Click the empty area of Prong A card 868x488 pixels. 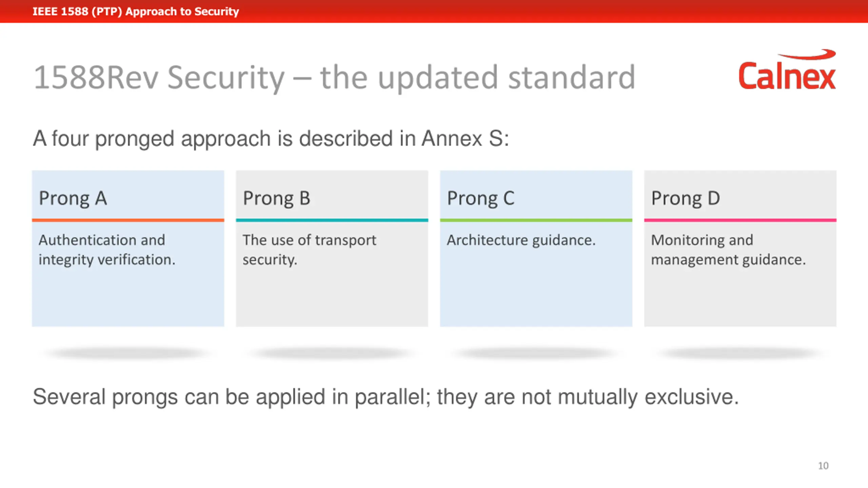[128, 298]
